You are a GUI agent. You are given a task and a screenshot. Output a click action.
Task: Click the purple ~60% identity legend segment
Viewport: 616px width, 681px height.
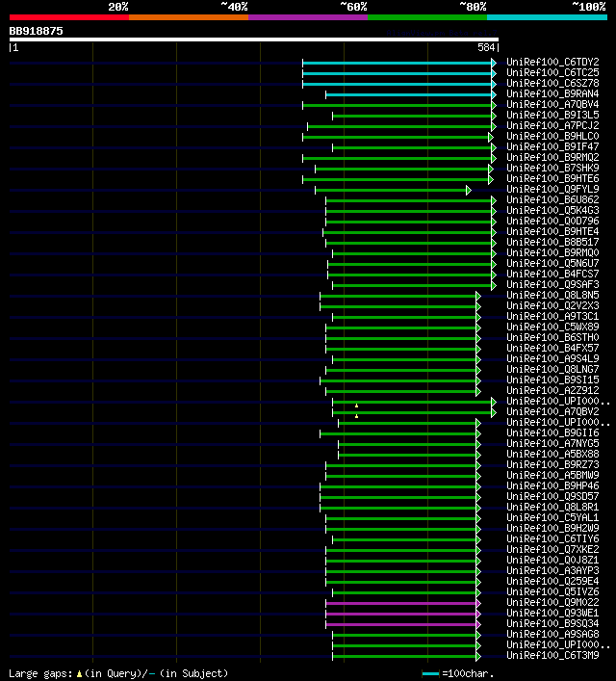308,17
